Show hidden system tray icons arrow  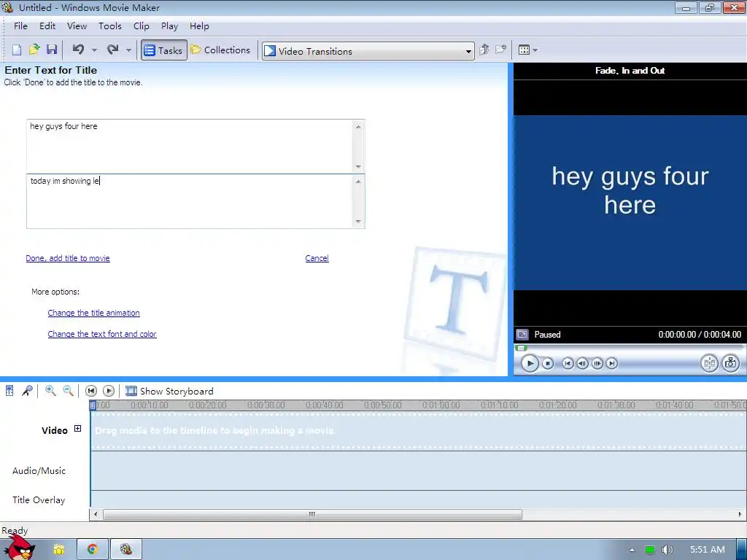(x=632, y=550)
